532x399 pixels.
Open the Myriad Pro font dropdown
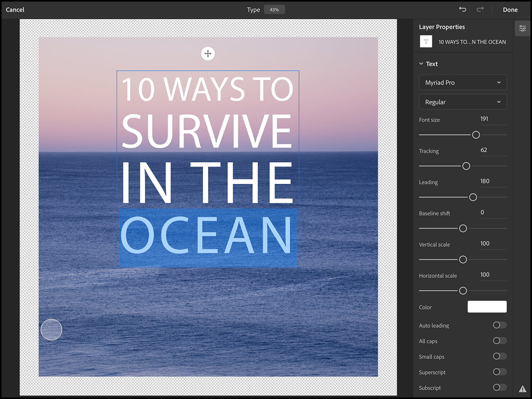pyautogui.click(x=463, y=82)
